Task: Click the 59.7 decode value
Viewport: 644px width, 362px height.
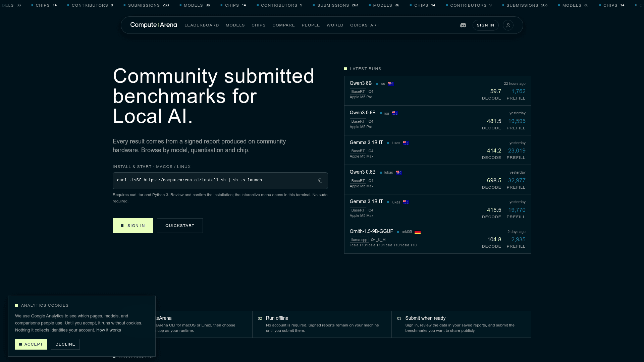Action: click(x=496, y=92)
